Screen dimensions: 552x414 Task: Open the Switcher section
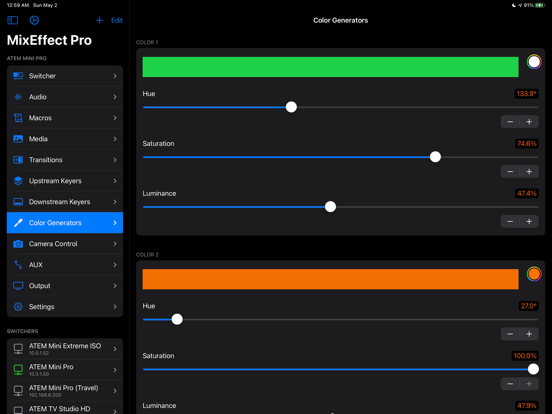[x=65, y=76]
